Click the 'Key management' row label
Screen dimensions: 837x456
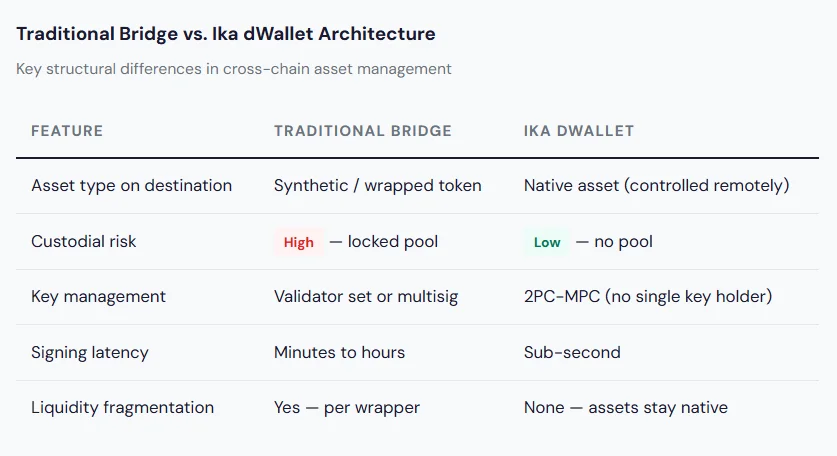click(x=98, y=297)
